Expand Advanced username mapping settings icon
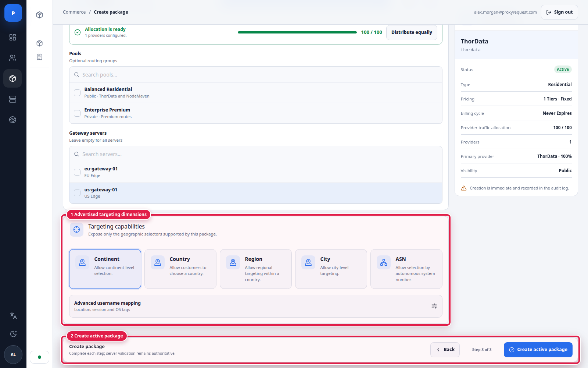 click(434, 306)
